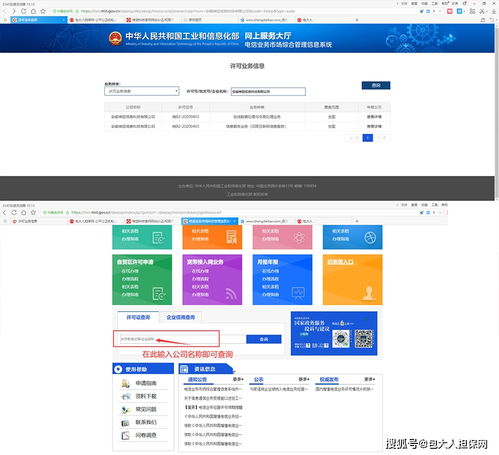The image size is (499, 455).
Task: Open the home page in the lower browser
Action: pos(23,212)
